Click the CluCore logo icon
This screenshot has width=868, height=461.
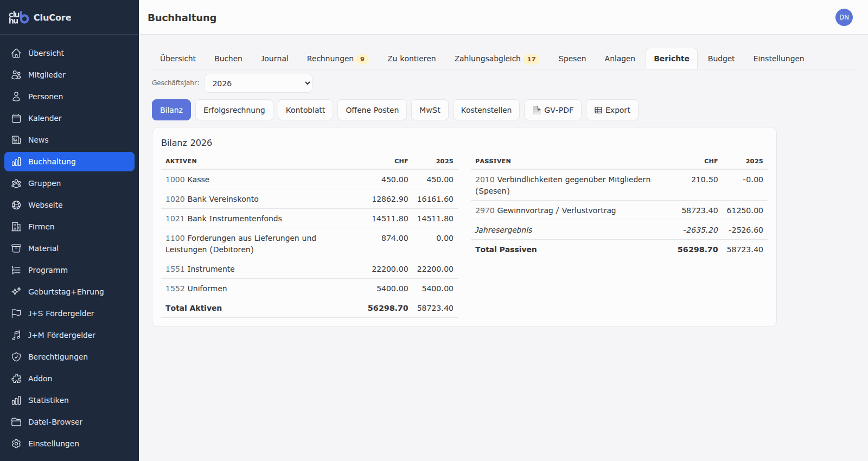pyautogui.click(x=18, y=17)
